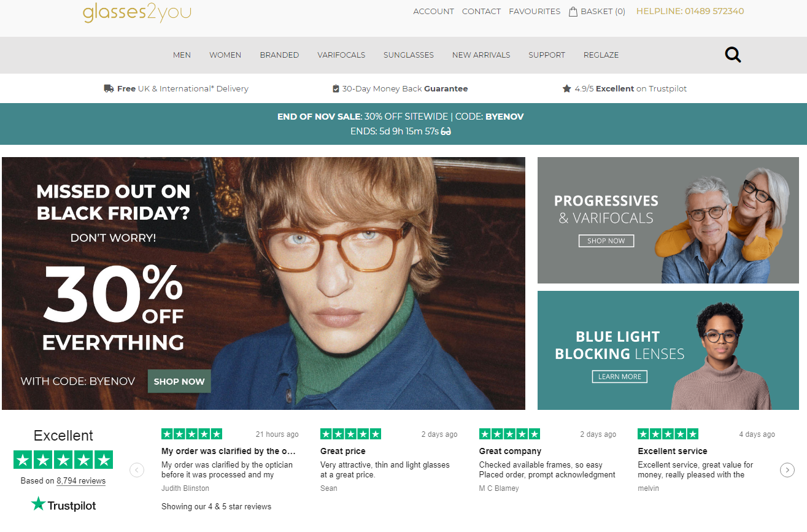Click the Trustpilot star icon in the header strip
The width and height of the screenshot is (807, 532).
566,88
